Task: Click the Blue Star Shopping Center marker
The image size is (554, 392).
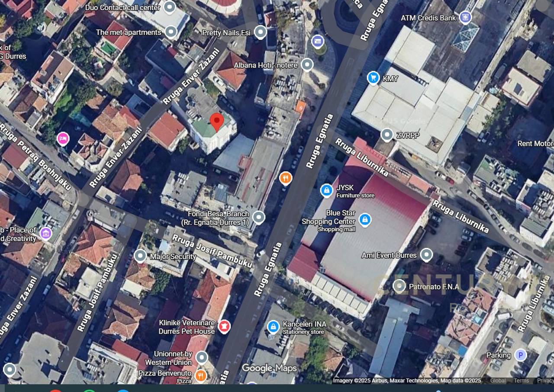Action: pyautogui.click(x=366, y=220)
